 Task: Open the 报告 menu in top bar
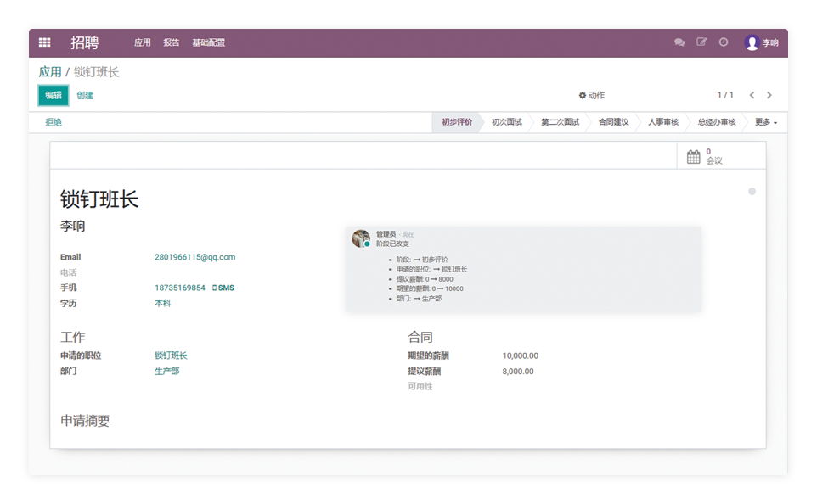tap(172, 42)
